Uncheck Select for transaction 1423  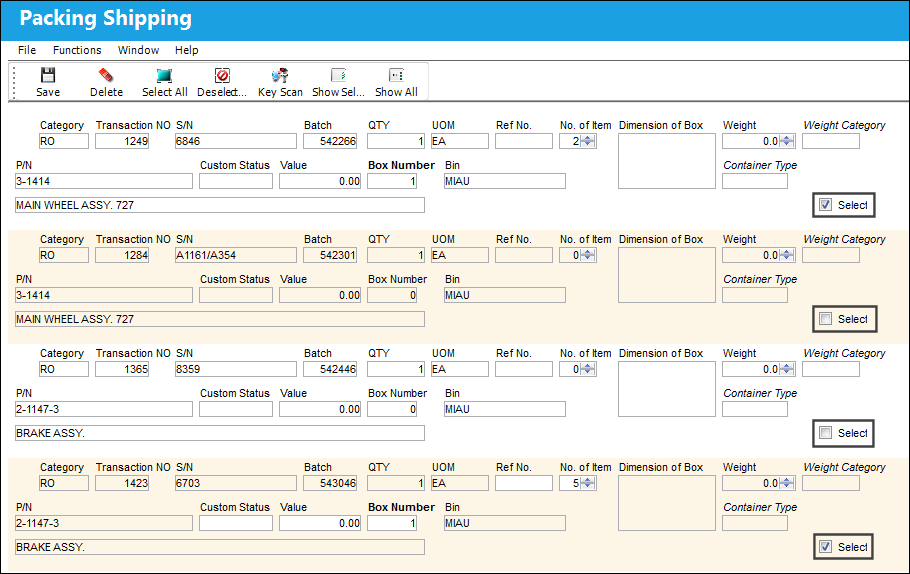click(x=825, y=547)
